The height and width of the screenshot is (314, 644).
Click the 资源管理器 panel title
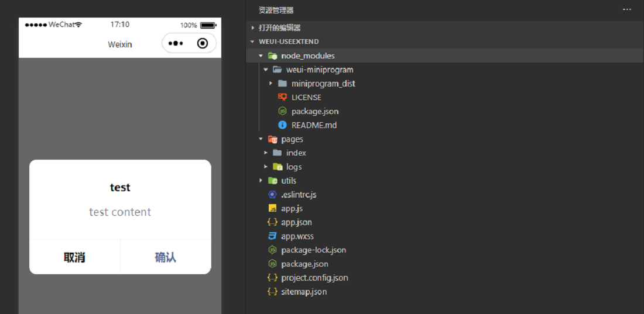point(276,11)
